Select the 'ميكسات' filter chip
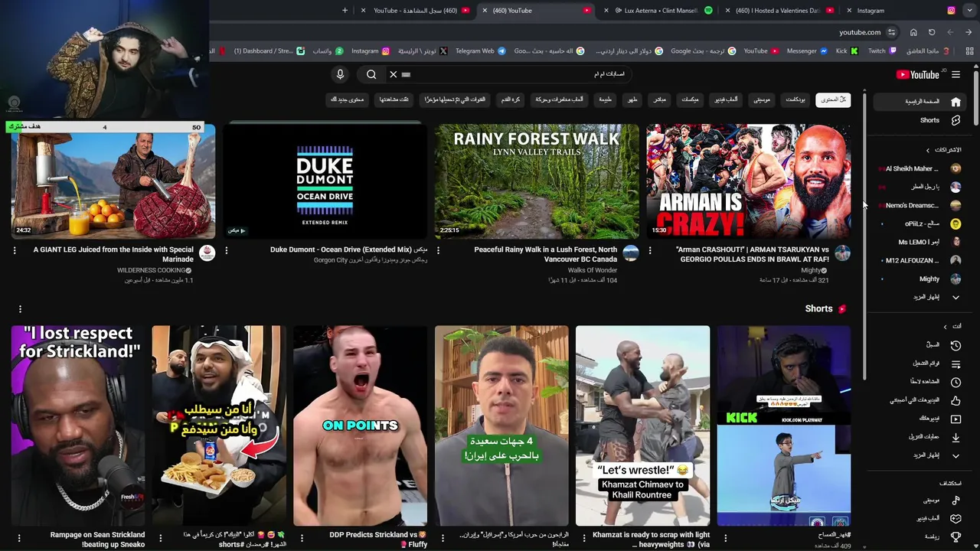 [690, 99]
